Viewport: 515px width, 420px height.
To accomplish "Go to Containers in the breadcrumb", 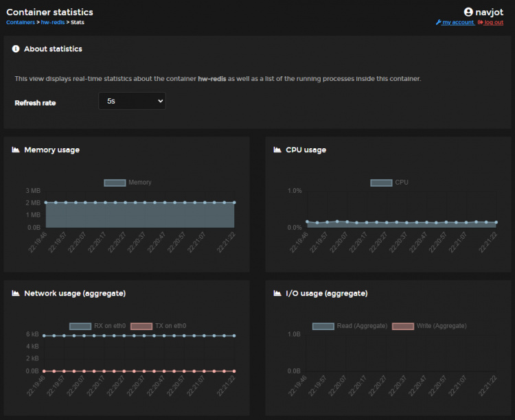I will [x=21, y=22].
